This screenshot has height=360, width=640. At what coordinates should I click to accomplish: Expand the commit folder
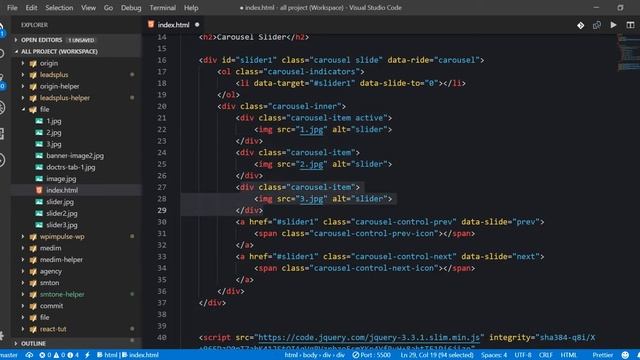click(x=51, y=306)
